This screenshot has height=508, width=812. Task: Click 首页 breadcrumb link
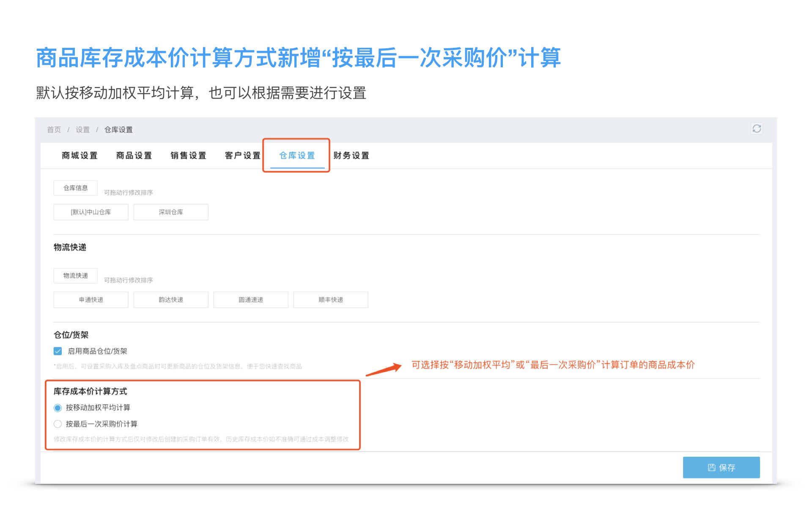coord(54,130)
